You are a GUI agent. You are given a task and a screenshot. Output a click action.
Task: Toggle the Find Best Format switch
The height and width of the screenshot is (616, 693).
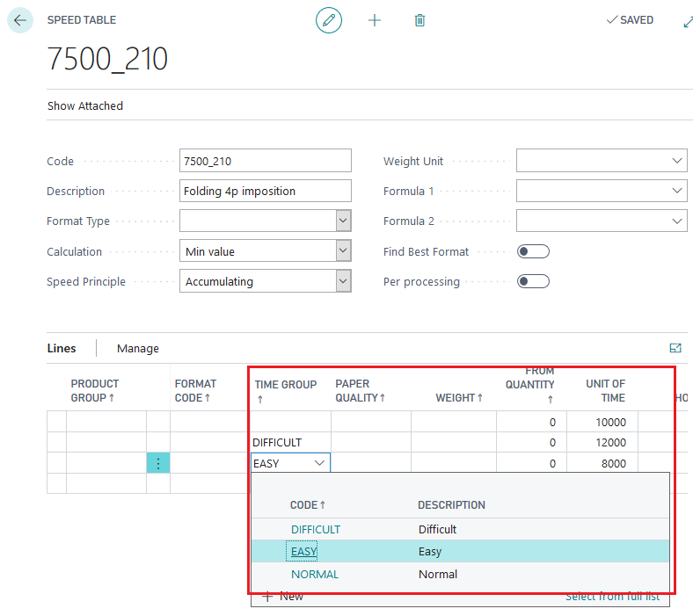click(x=533, y=252)
